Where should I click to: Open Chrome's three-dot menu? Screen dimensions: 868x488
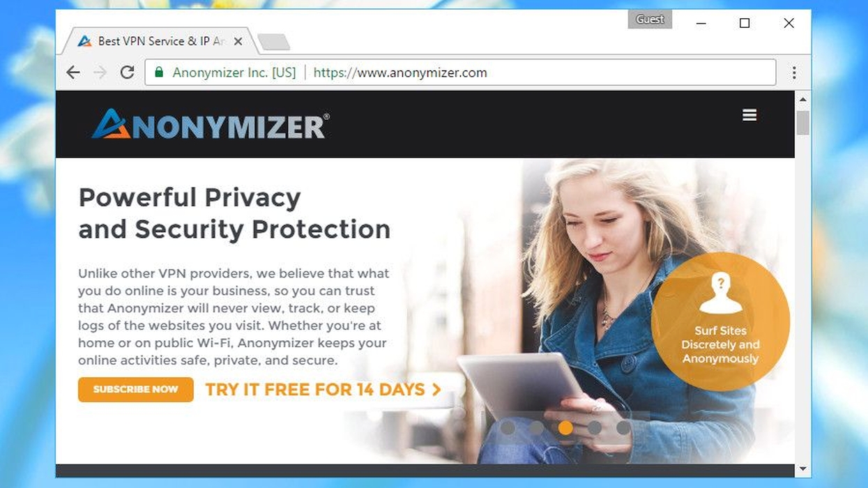[x=793, y=73]
